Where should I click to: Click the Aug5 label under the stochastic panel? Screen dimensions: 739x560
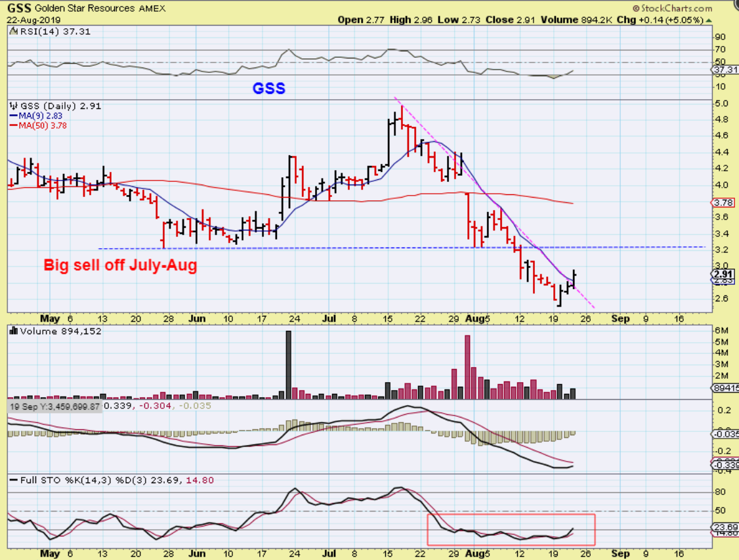(477, 553)
